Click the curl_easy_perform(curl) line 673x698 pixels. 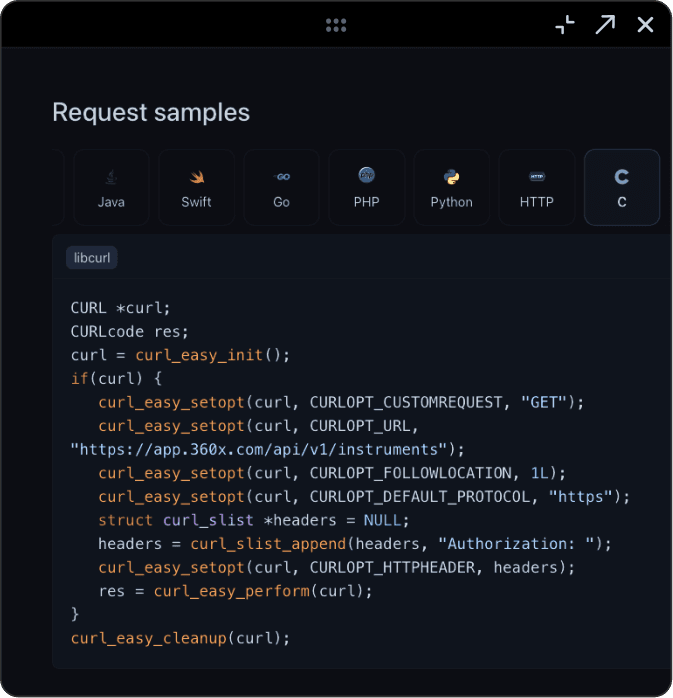(235, 591)
